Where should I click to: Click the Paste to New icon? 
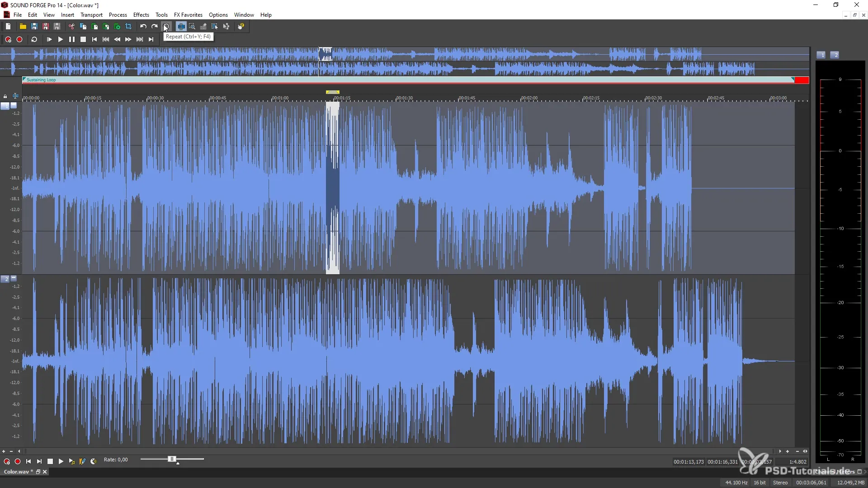[x=106, y=26]
